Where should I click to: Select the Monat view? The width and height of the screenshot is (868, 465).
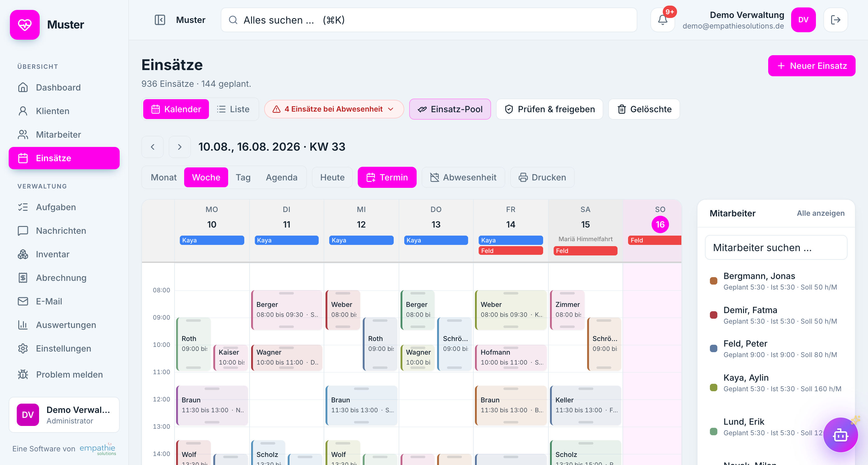(x=164, y=177)
